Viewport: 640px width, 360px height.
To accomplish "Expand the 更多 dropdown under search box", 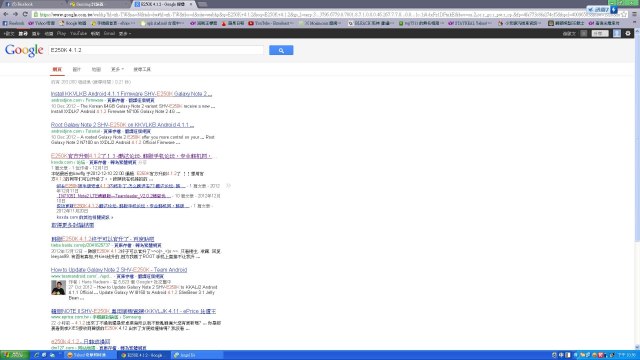I will (117, 69).
